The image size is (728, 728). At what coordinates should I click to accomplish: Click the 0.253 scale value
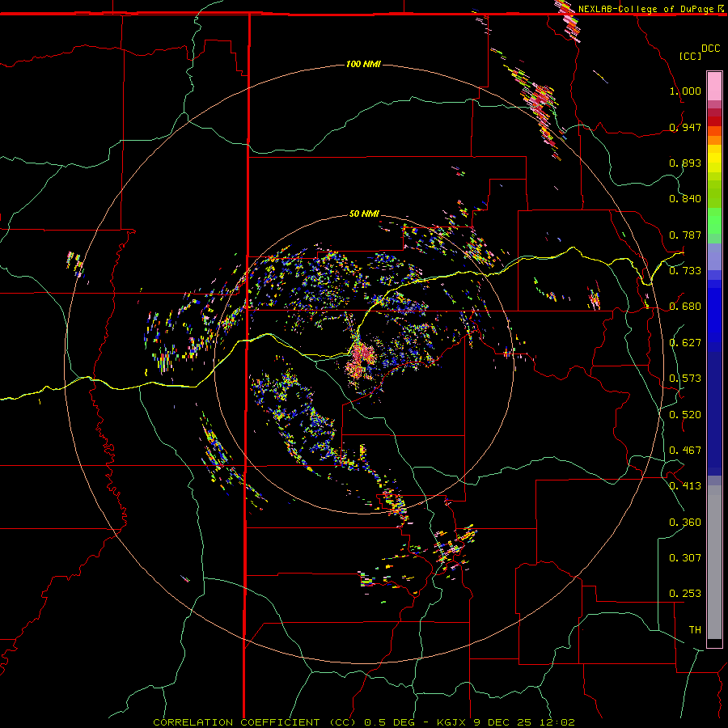point(685,594)
